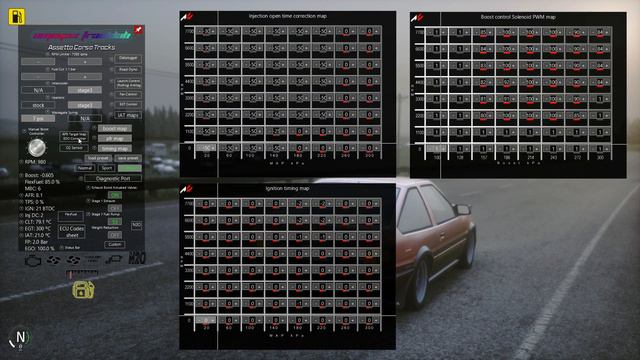This screenshot has width=640, height=360.
Task: Click the second fan icon below the panel
Action: (73, 260)
